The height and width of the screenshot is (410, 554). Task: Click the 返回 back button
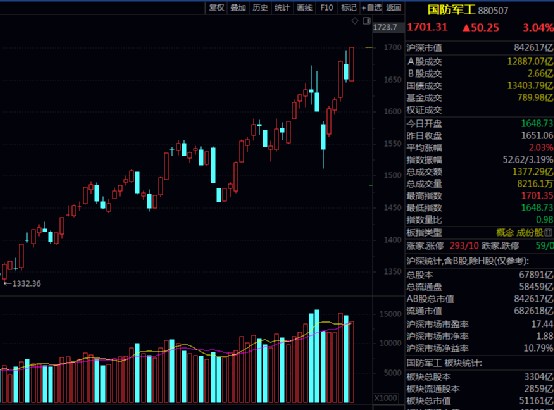click(x=394, y=8)
